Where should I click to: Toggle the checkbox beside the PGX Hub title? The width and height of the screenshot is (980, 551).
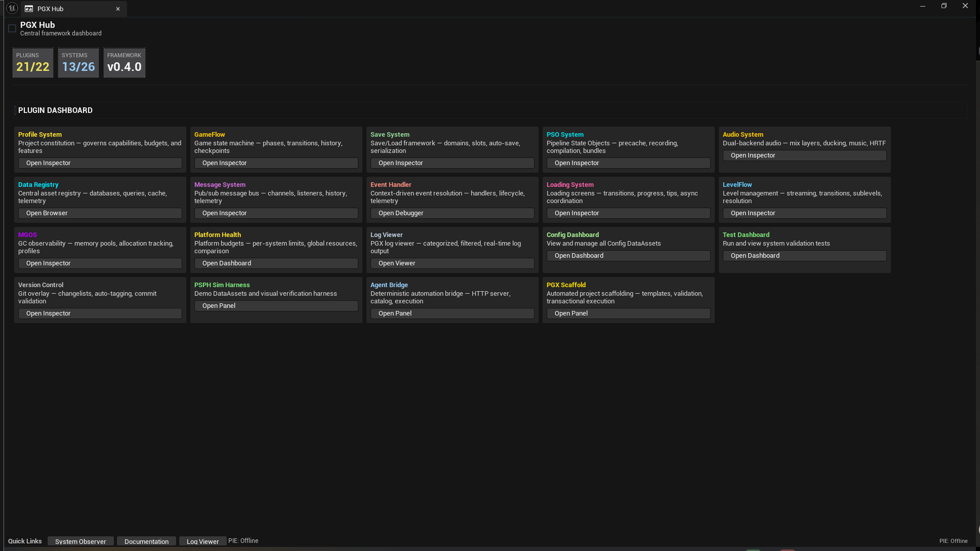[12, 28]
